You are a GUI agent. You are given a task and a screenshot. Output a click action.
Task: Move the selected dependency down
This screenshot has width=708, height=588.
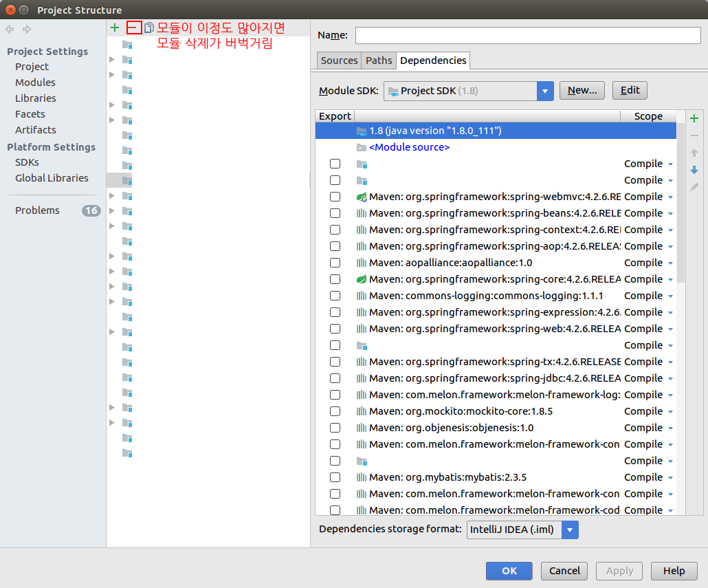click(694, 170)
